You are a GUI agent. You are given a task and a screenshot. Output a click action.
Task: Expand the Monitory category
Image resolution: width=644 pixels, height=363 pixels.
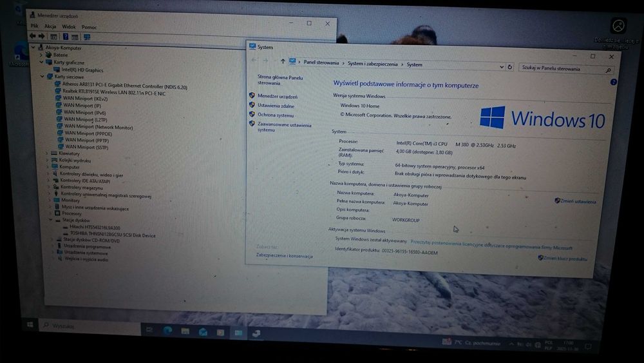(x=50, y=201)
